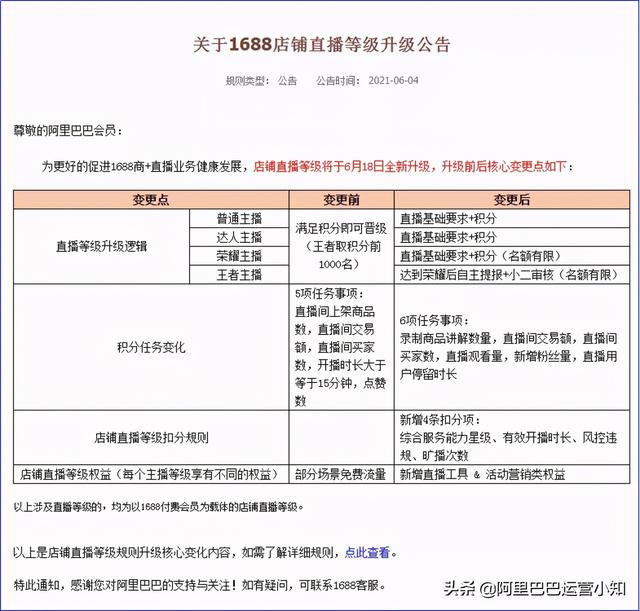Click the 王者主播 cell
This screenshot has height=611, width=640.
coord(239,275)
